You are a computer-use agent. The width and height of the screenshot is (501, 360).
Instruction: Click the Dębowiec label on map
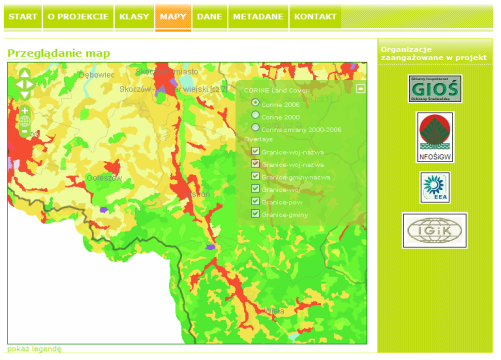(97, 75)
